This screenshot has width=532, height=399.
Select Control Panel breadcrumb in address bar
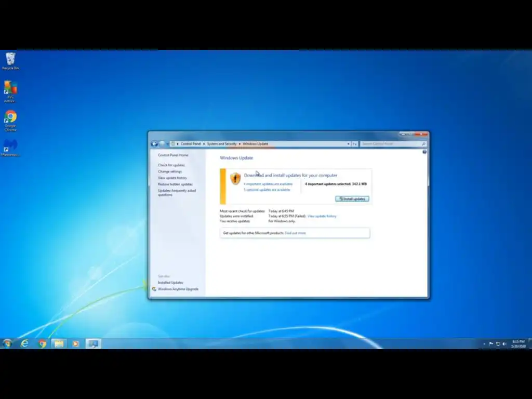coord(191,144)
